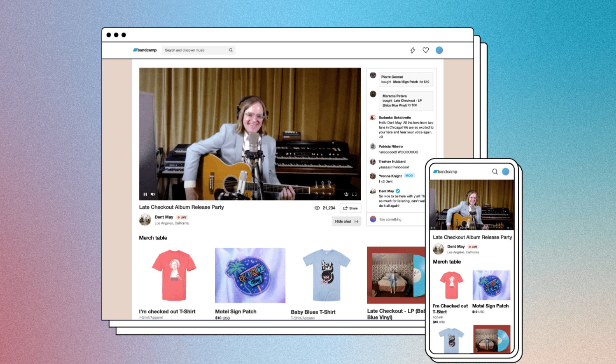This screenshot has height=364, width=616.
Task: Open the Dent May artist page
Action: 163,217
